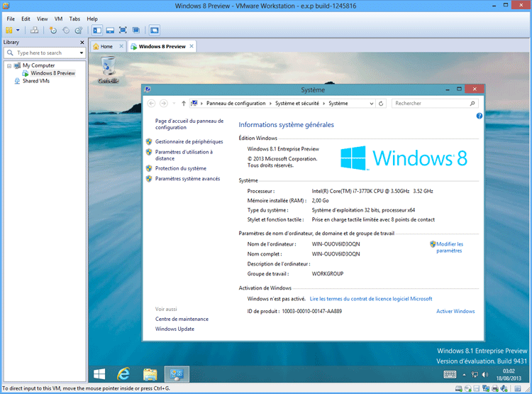Open help with the blue question mark
The width and height of the screenshot is (532, 394).
coord(479,116)
